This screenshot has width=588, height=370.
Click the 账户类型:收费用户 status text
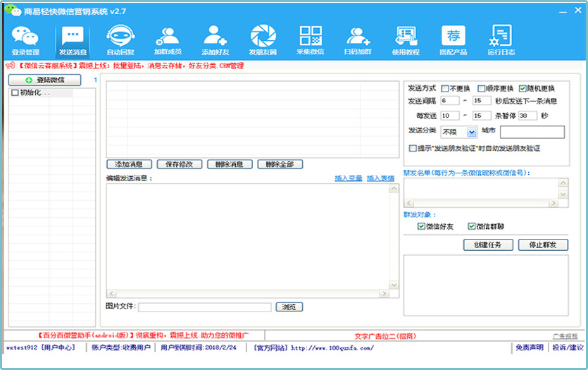[x=120, y=347]
